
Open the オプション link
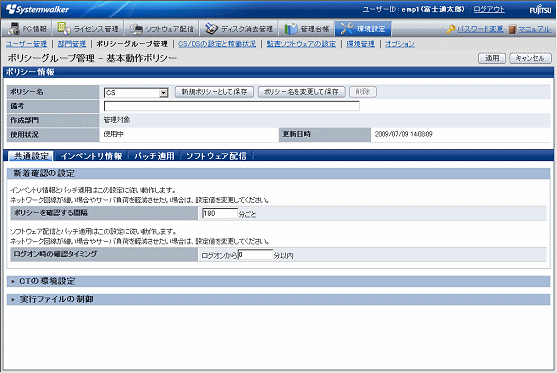(x=400, y=44)
